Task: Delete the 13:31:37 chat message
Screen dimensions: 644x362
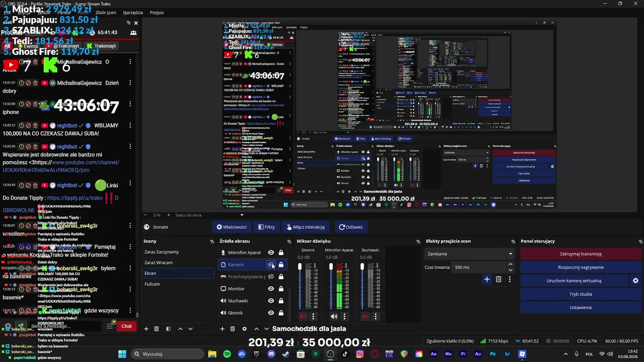Action: click(35, 83)
